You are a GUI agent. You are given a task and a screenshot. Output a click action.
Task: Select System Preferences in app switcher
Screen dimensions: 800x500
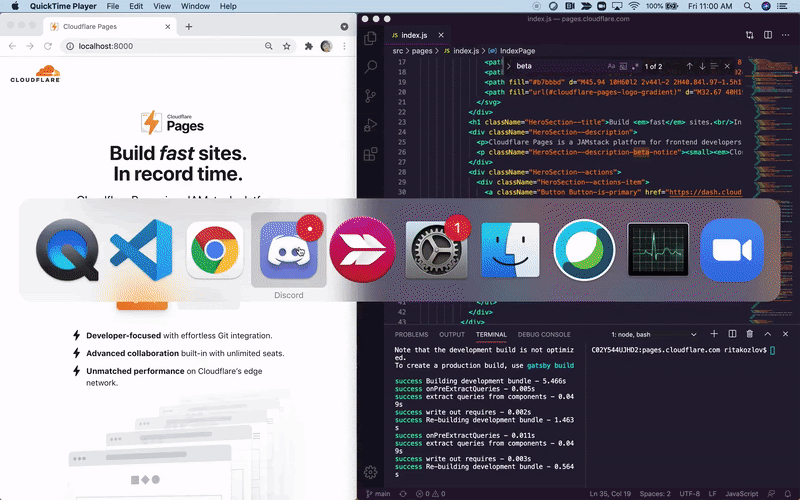436,250
